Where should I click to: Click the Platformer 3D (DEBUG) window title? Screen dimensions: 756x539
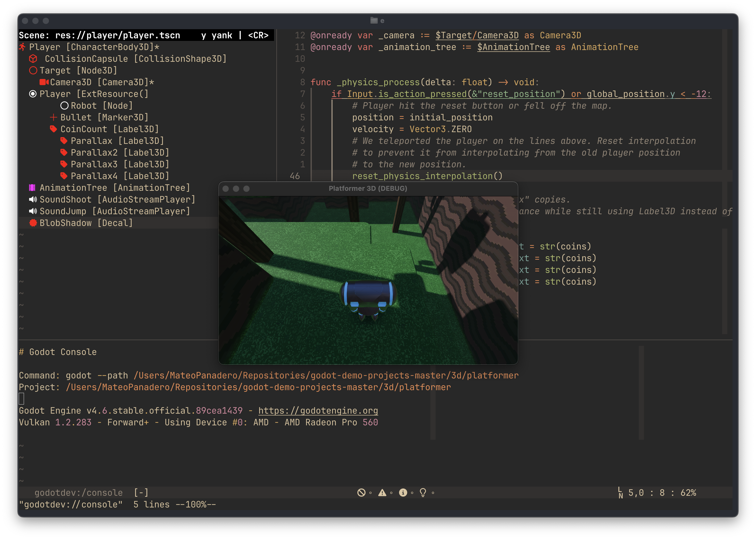368,188
